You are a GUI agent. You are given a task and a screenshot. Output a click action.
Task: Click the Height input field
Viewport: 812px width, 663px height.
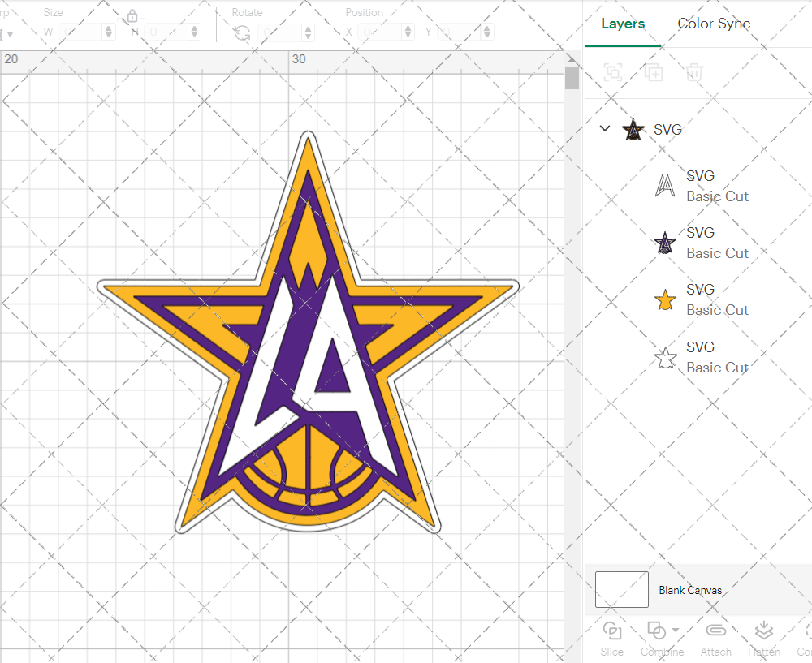click(x=166, y=32)
